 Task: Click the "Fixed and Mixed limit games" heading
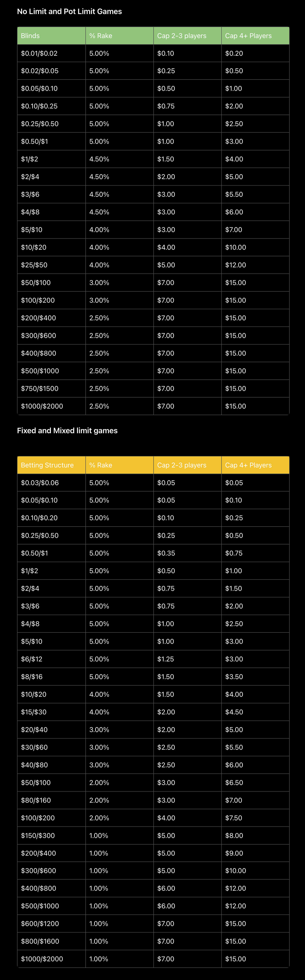pyautogui.click(x=67, y=431)
